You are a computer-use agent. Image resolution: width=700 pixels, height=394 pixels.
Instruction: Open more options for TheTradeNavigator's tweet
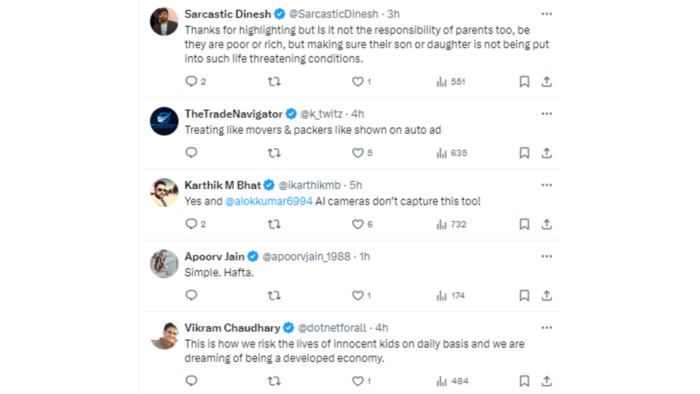546,114
